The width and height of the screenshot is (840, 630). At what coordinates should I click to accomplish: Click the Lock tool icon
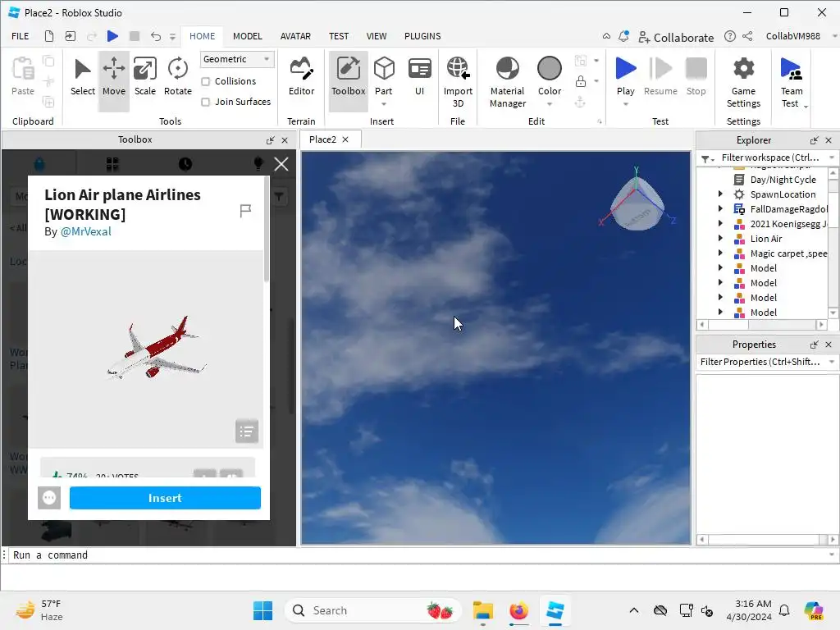click(580, 81)
